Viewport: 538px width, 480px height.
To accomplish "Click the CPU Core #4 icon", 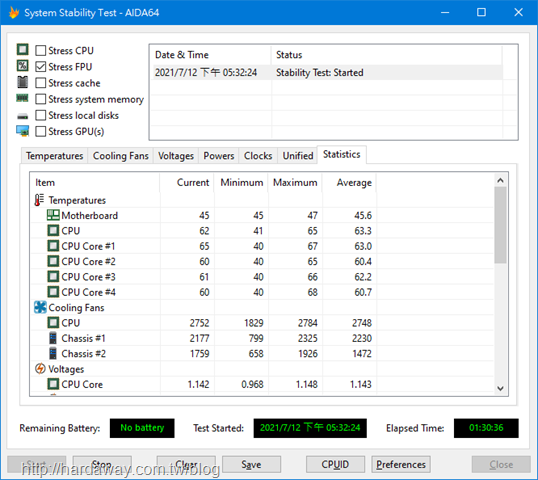I will tap(53, 292).
